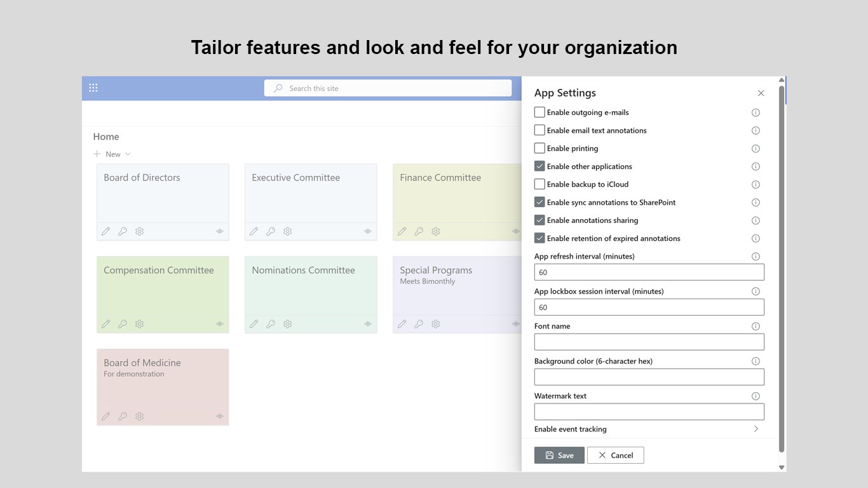Click the pencil edit icon on Board of Directors

[x=106, y=231]
